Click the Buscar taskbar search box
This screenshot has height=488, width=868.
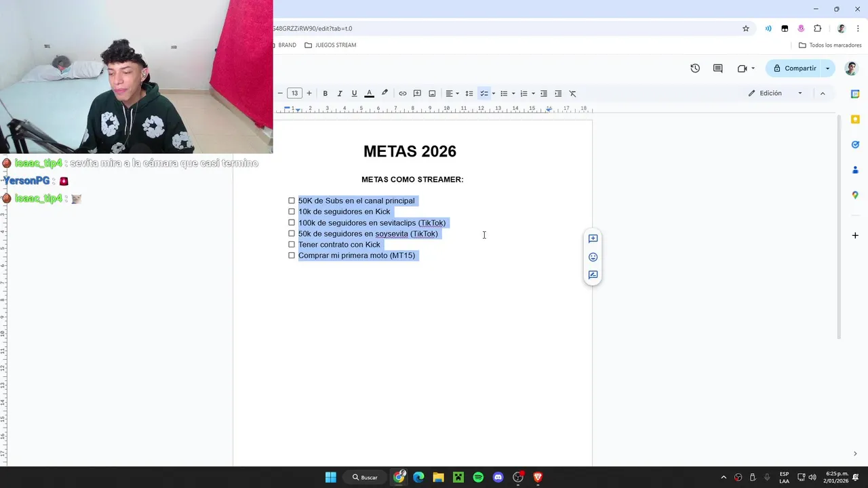tap(365, 477)
